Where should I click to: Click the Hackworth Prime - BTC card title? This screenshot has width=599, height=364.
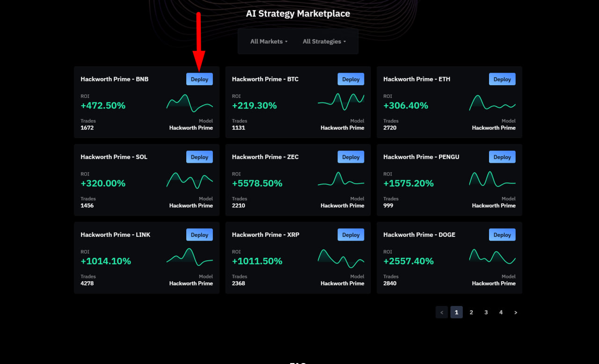[x=265, y=79]
